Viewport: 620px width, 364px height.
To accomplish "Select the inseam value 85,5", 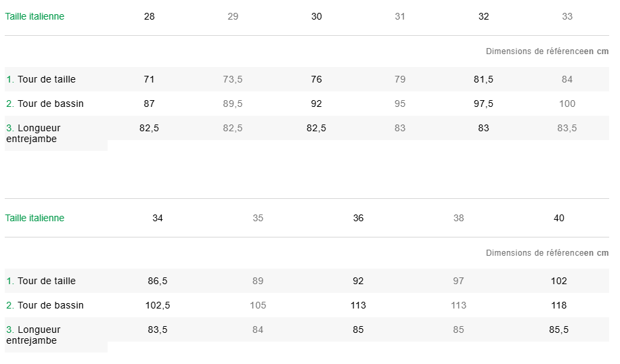I will [x=558, y=329].
